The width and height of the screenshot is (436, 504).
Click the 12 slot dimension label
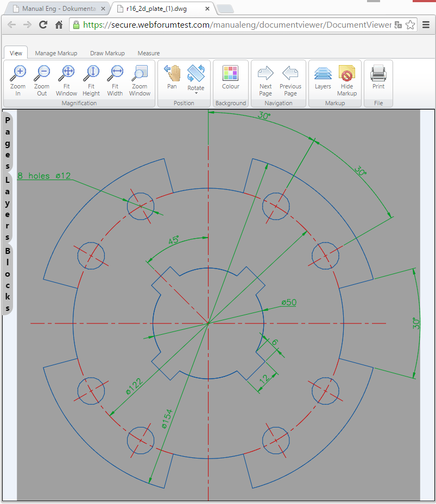(x=264, y=379)
